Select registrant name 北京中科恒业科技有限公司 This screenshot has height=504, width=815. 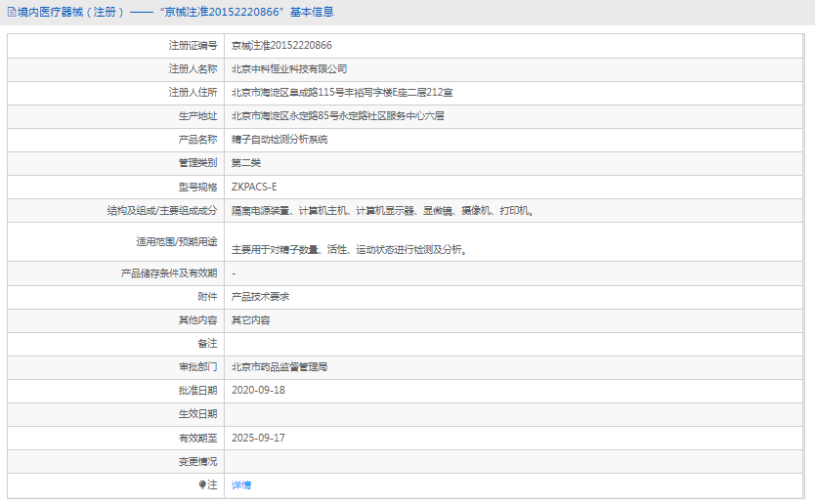pos(289,69)
